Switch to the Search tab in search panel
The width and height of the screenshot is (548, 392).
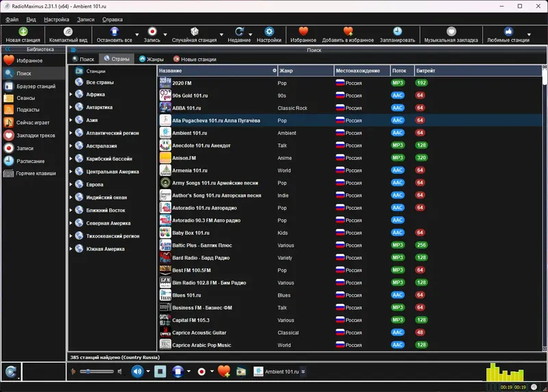click(x=84, y=59)
